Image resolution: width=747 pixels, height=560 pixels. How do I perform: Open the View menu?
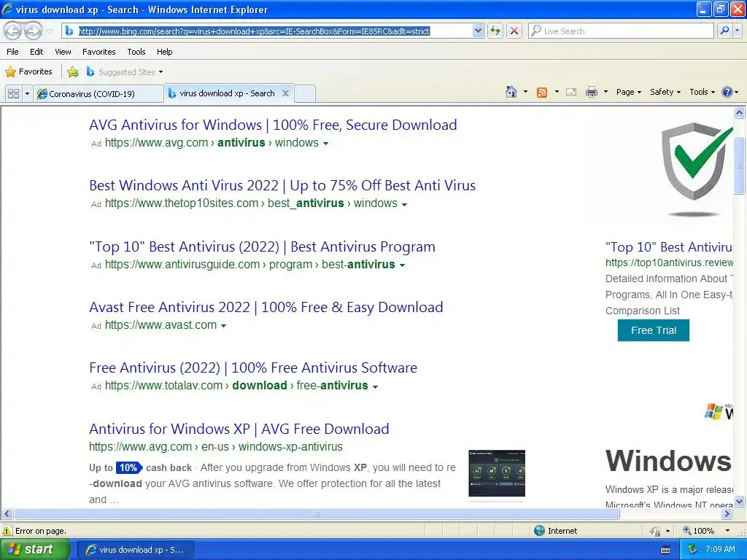[x=63, y=52]
